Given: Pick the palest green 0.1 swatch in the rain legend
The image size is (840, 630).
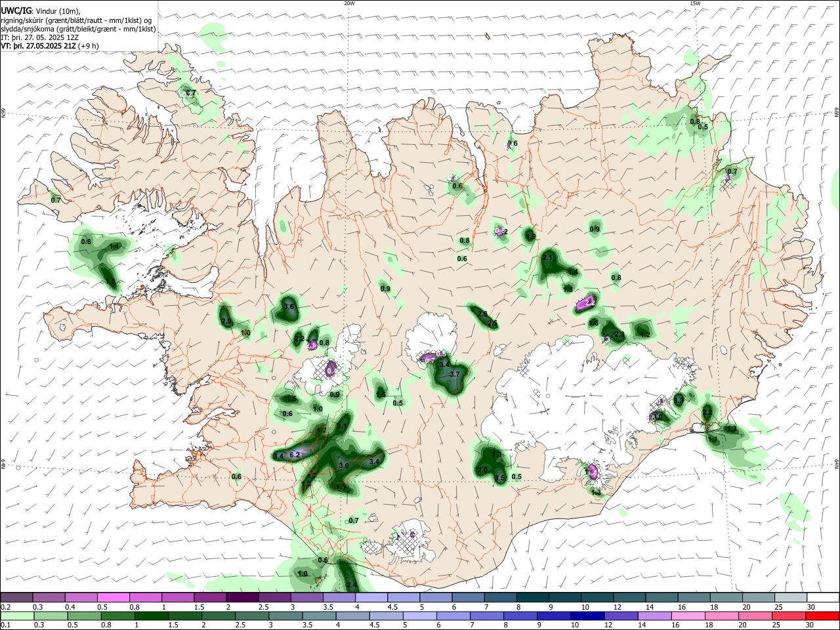Looking at the screenshot, I should click(x=18, y=615).
